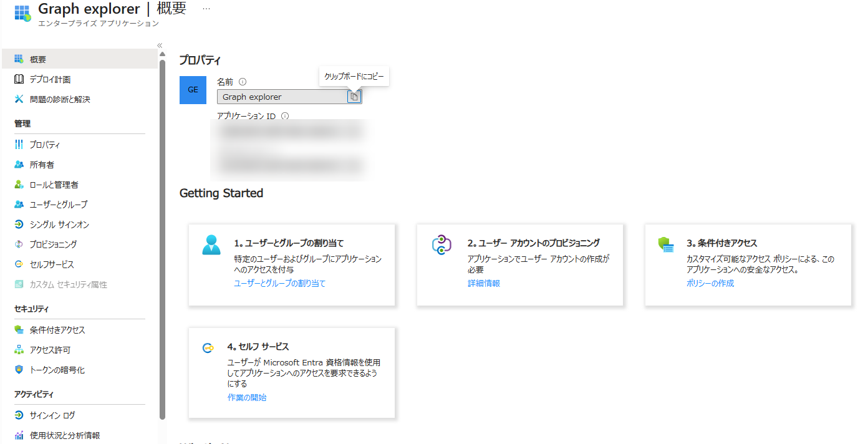Screen dimensions: 868x444
Task: Click the カスタム セキュリティ属性 icon
Action: 19,284
